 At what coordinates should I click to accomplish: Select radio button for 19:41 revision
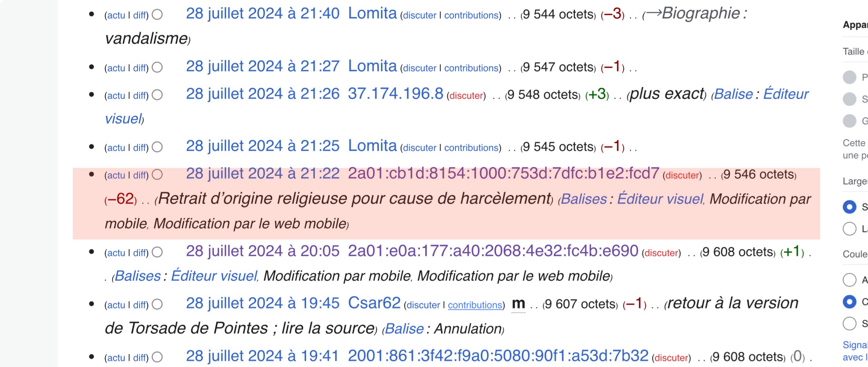(157, 357)
